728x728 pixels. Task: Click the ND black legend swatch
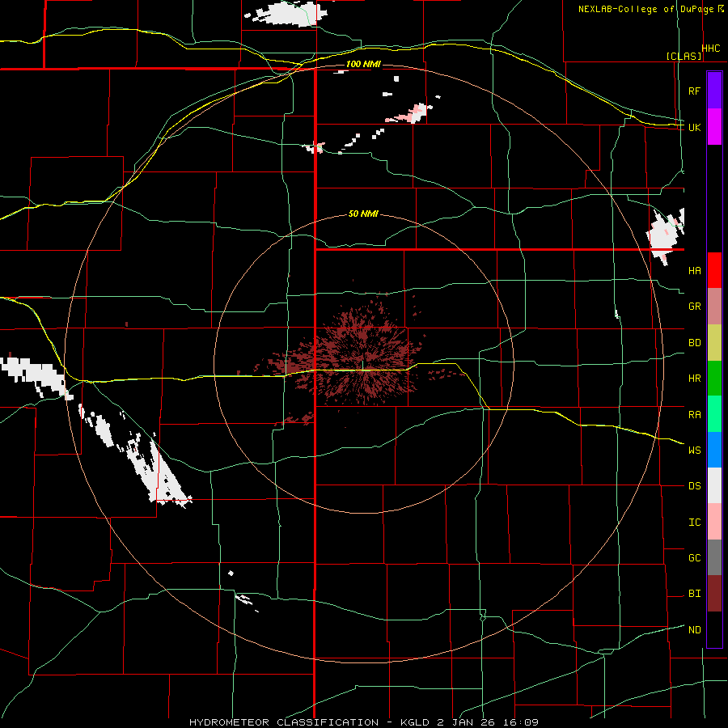(714, 629)
